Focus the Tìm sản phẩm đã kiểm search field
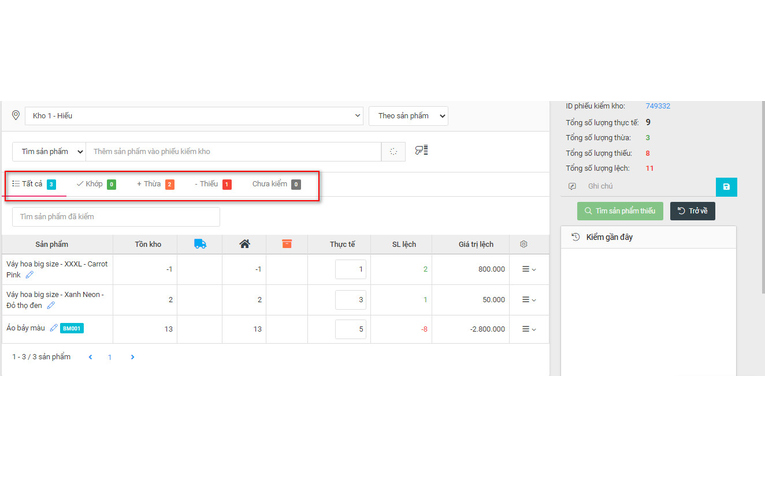This screenshot has height=478, width=765. (116, 217)
